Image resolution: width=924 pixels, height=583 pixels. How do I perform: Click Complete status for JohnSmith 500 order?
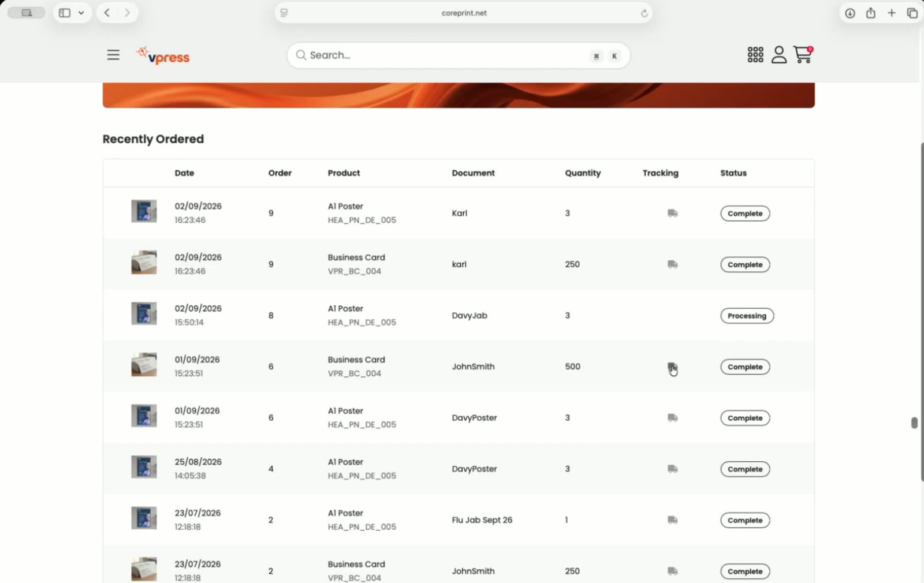(745, 367)
